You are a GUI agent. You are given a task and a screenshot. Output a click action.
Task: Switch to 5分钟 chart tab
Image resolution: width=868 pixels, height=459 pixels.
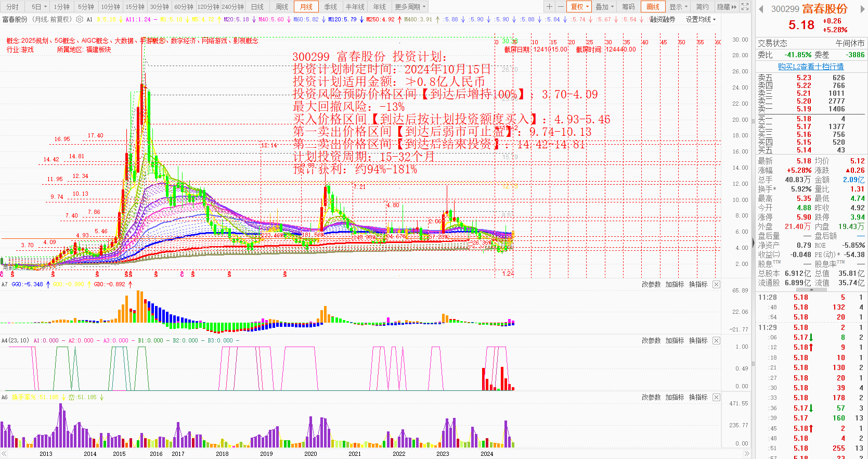coord(86,7)
